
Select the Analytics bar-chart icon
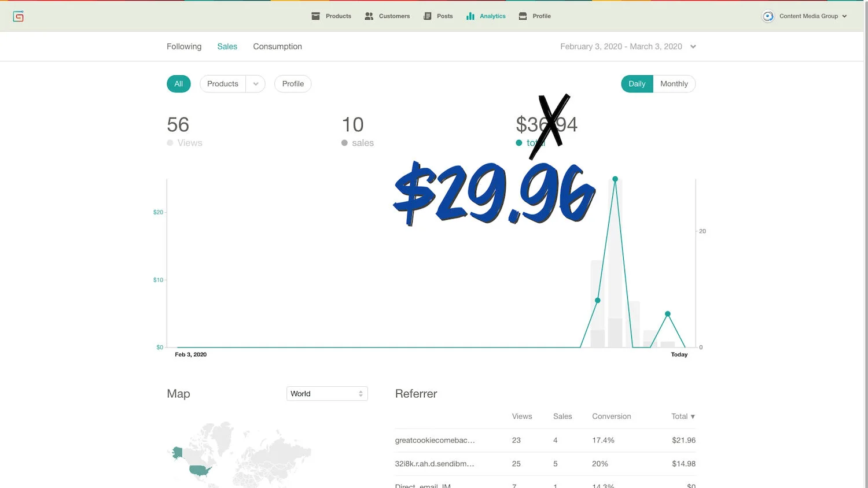469,16
